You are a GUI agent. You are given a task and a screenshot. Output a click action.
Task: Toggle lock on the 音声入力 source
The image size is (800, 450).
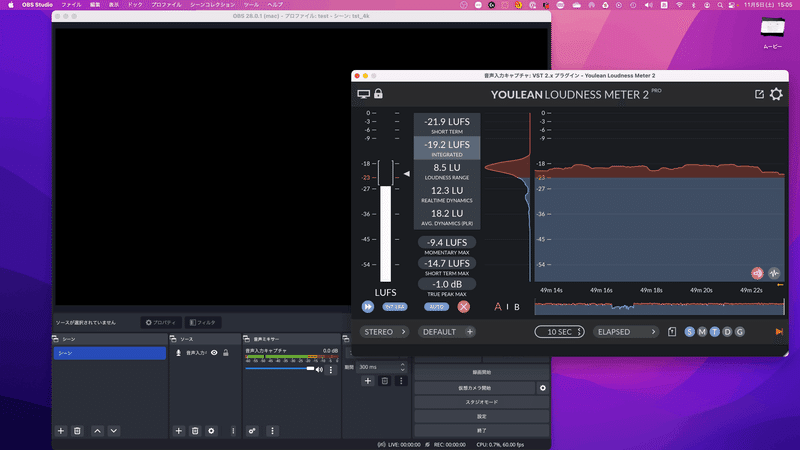click(226, 353)
